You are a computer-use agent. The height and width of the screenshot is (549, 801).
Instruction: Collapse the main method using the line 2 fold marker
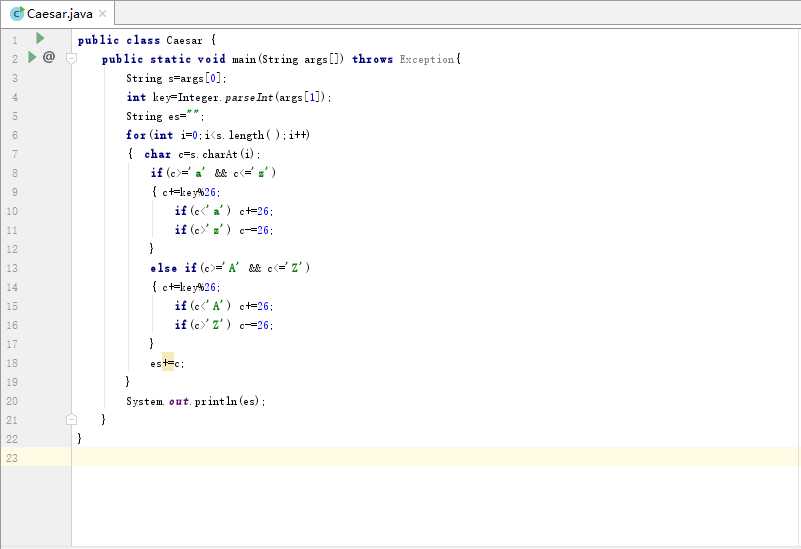71,59
